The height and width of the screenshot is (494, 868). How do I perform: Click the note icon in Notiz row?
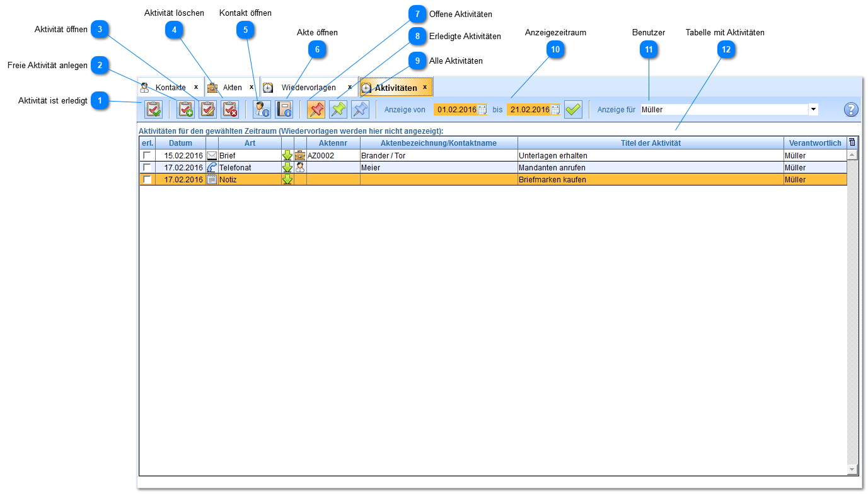point(212,179)
